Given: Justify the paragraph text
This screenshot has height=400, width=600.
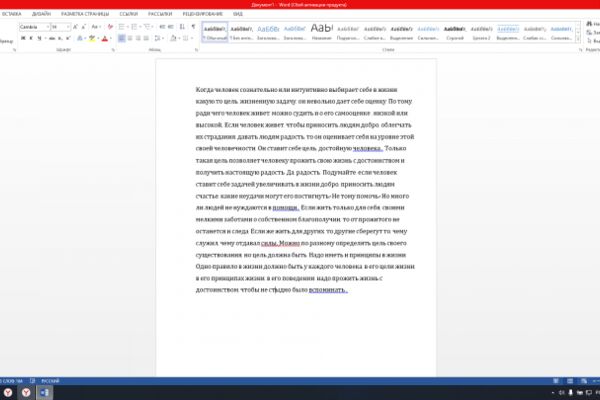Looking at the screenshot, I should [x=146, y=38].
